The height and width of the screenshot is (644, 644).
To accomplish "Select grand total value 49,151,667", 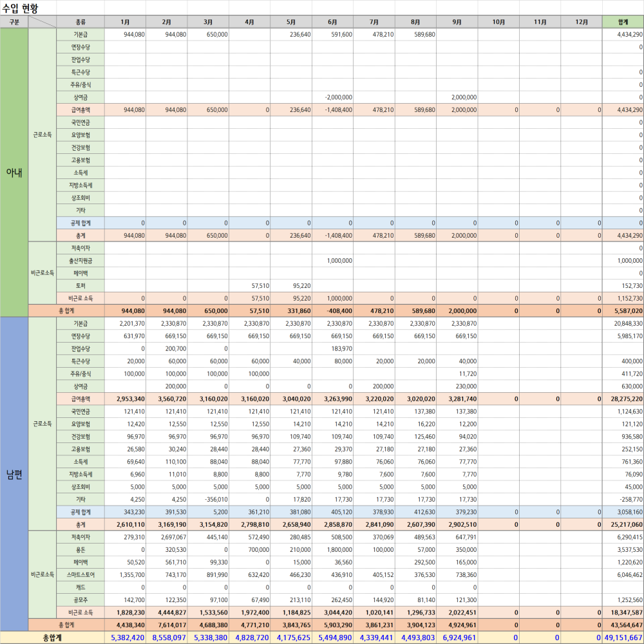I will (x=623, y=638).
